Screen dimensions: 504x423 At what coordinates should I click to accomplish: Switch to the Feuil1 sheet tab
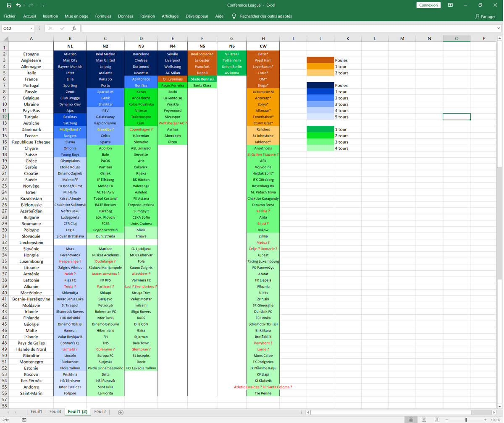click(35, 412)
